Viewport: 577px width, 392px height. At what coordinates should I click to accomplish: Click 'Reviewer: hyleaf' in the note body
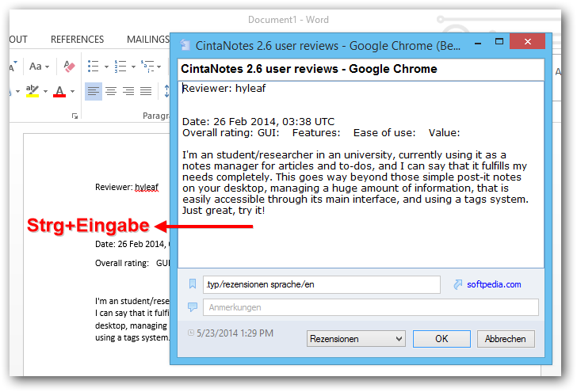[224, 88]
